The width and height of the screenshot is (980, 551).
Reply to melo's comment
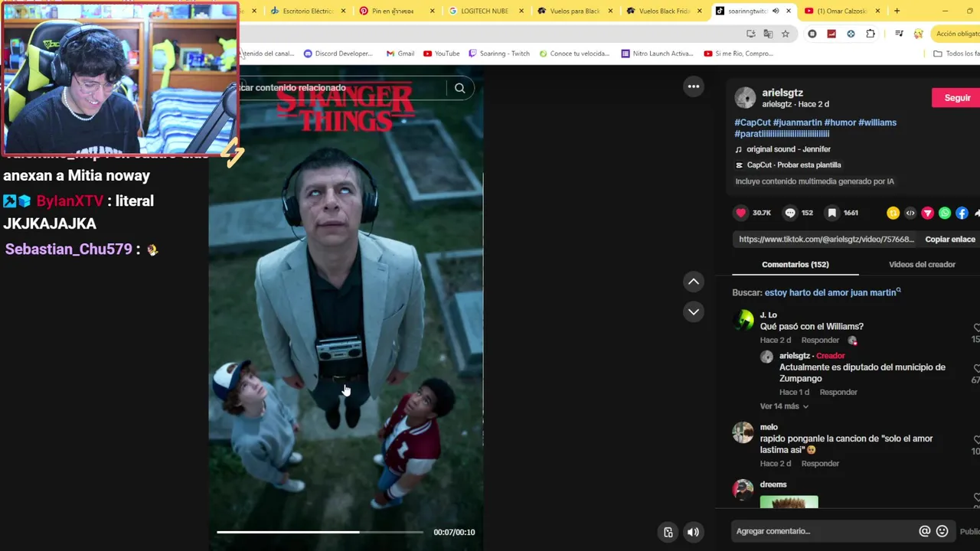[x=820, y=464]
